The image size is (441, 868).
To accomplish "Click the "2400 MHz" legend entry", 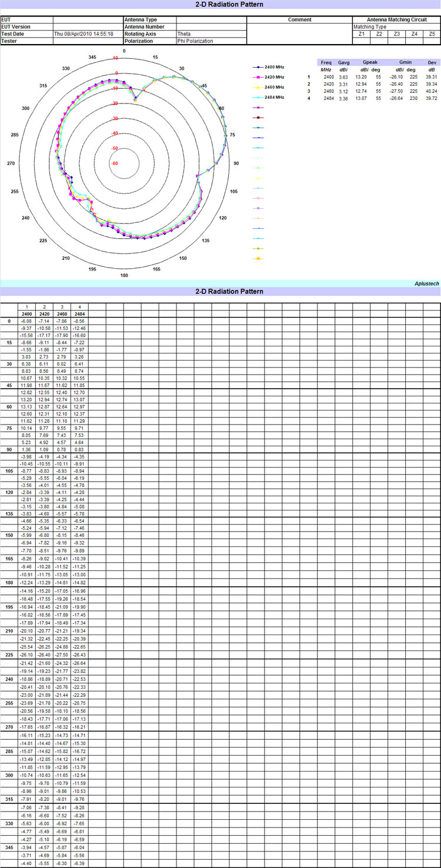I will 274,68.
